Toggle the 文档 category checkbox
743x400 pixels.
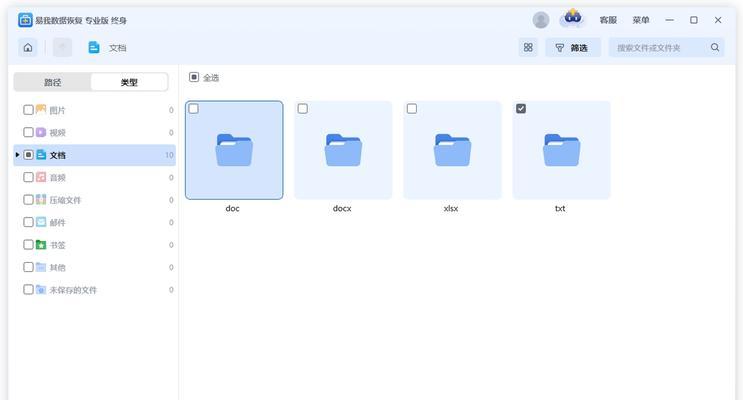coord(28,155)
